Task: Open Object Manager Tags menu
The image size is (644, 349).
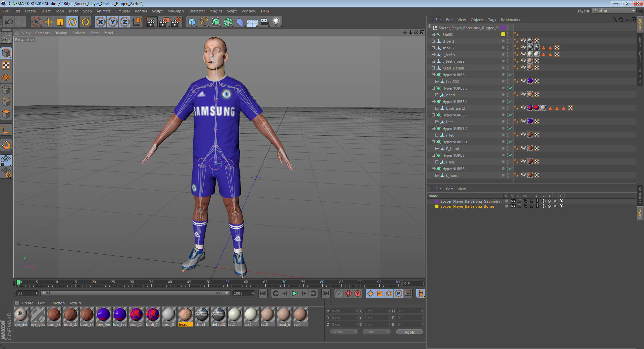Action: (x=492, y=20)
